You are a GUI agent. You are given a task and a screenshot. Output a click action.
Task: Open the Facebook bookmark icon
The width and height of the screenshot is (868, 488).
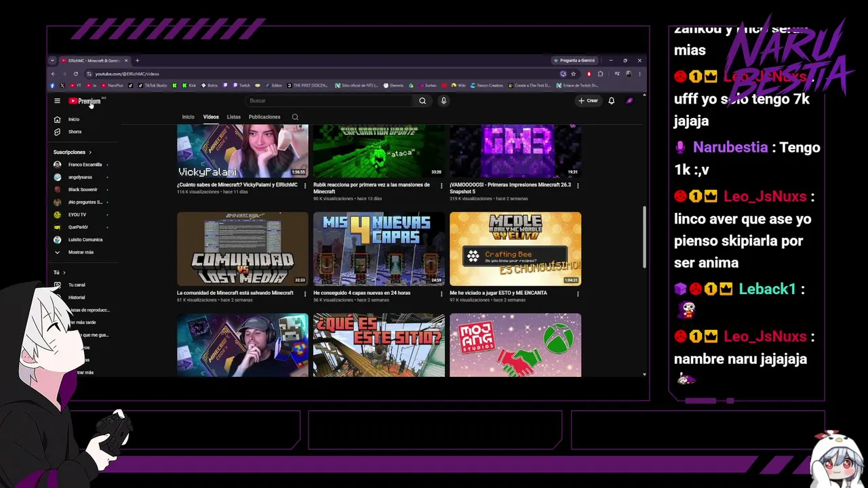point(53,85)
